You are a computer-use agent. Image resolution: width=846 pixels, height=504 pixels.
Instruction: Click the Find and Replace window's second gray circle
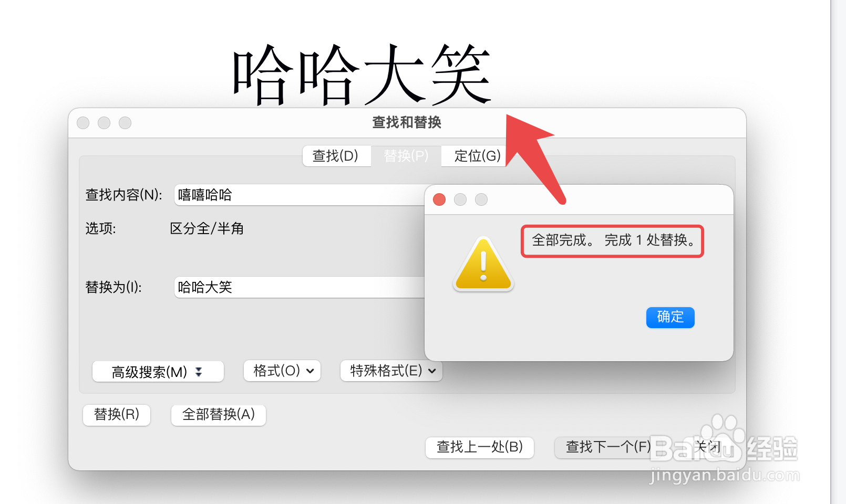point(104,123)
